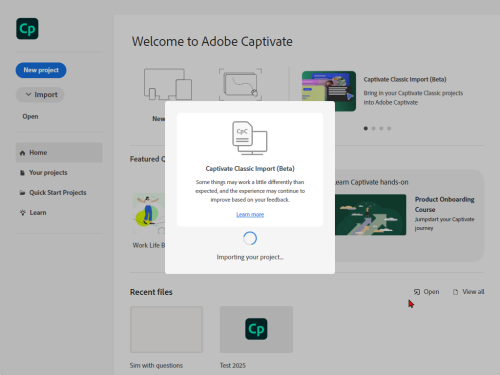Click the View all document icon
500x375 pixels.
click(455, 292)
